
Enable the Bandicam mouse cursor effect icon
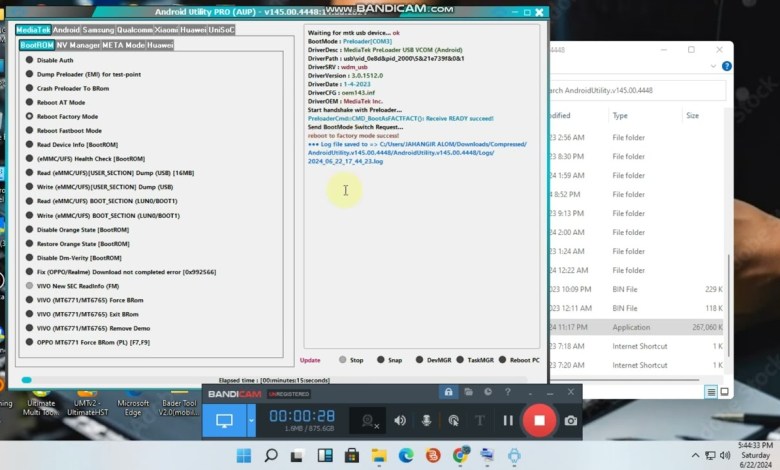(454, 421)
